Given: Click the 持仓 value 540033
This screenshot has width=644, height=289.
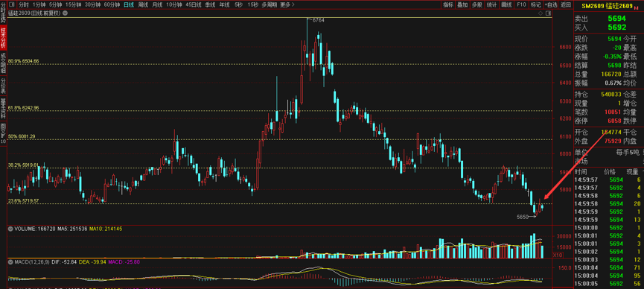Looking at the screenshot, I should tap(611, 94).
